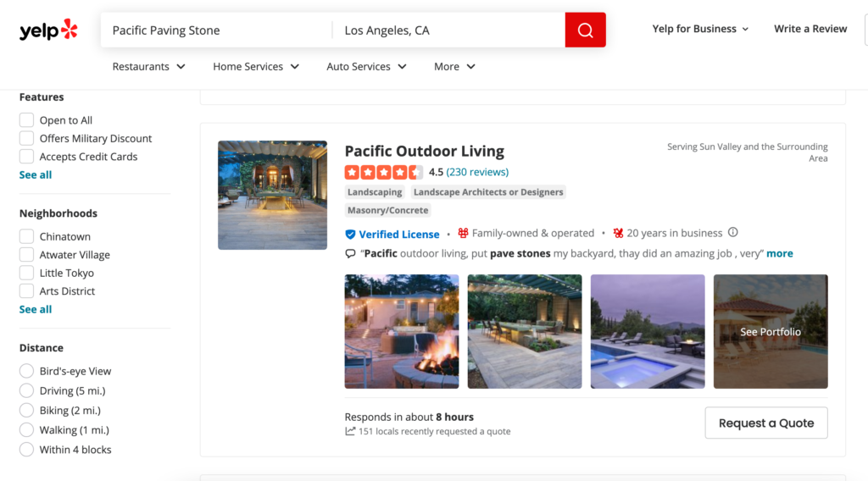This screenshot has width=868, height=481.
Task: Open the Auto Services menu
Action: point(366,67)
